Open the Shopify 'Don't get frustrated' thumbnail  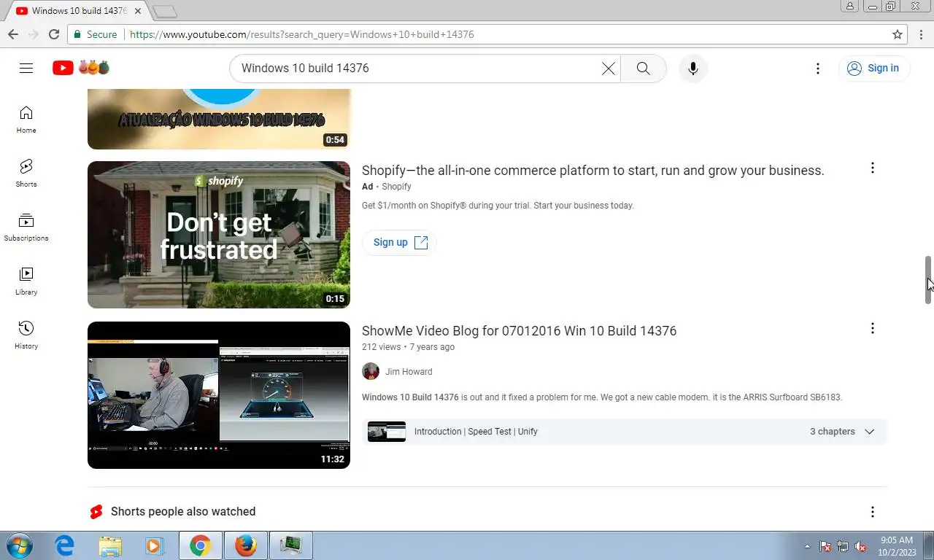point(219,235)
